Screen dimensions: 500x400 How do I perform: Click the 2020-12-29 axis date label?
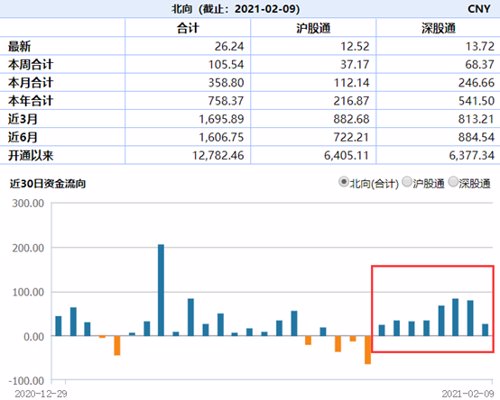[41, 394]
